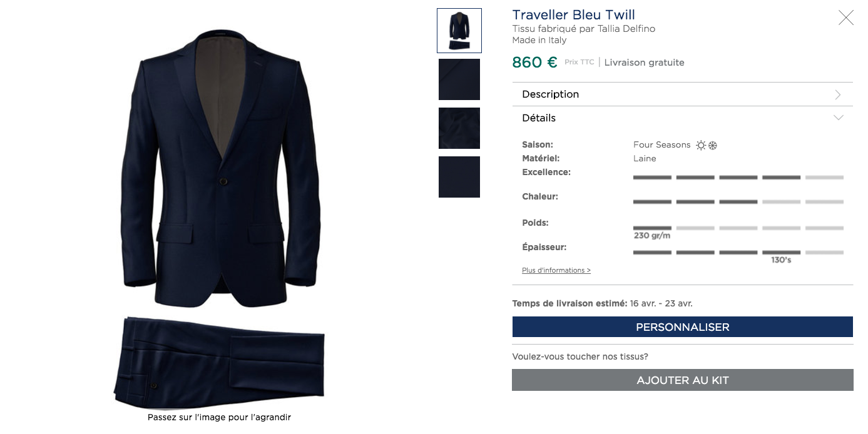
Task: Select the lapel close-up fabric thumbnail
Action: (459, 79)
